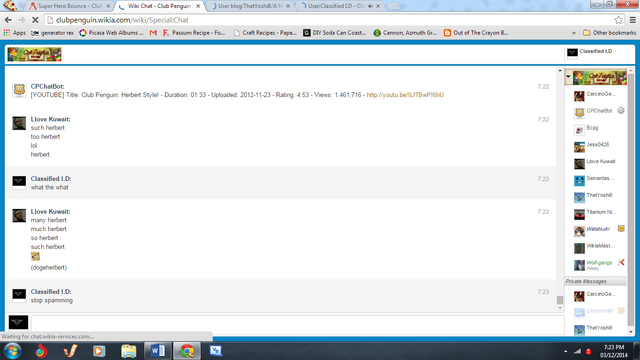Open the Chrome menu icon
The height and width of the screenshot is (360, 640).
633,20
